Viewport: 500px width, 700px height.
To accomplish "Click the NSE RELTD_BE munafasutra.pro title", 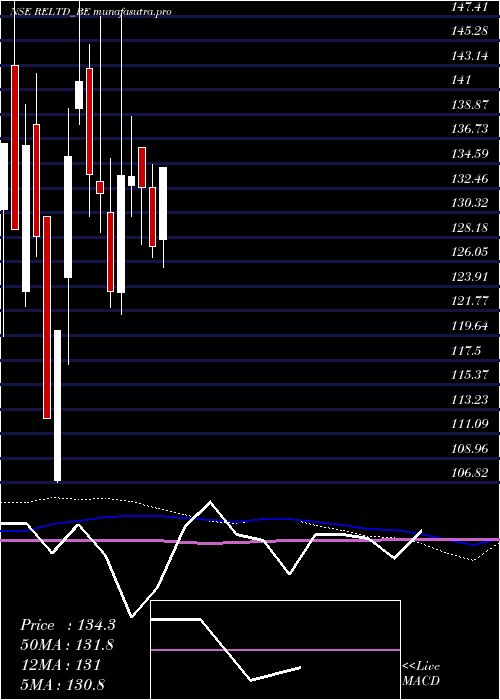I will pyautogui.click(x=91, y=12).
